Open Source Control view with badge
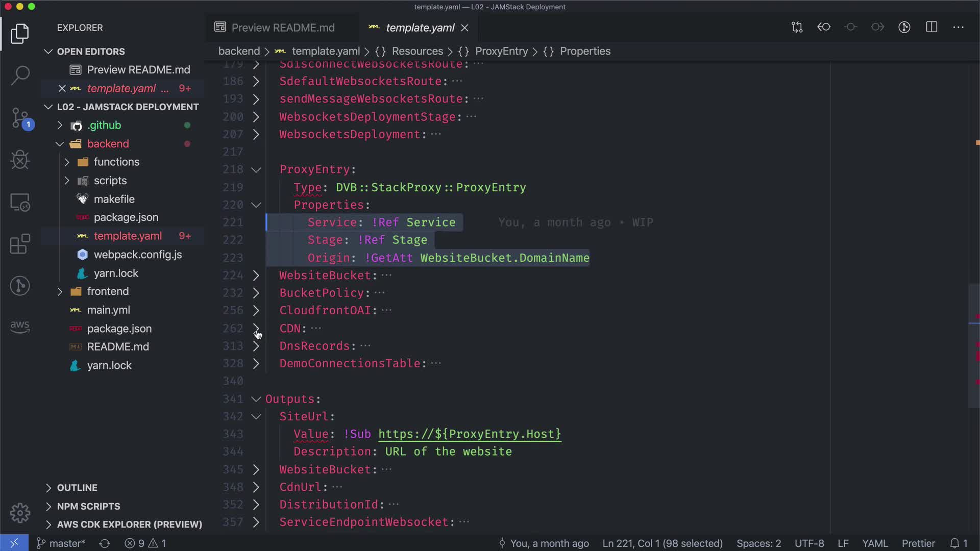 (20, 118)
